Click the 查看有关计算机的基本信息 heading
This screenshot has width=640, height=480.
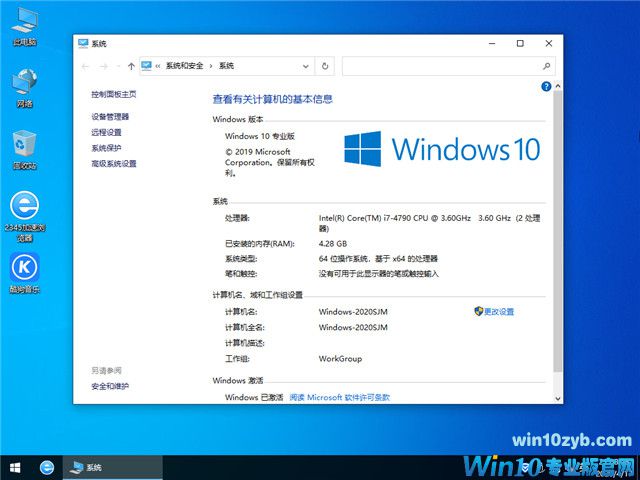click(x=273, y=99)
